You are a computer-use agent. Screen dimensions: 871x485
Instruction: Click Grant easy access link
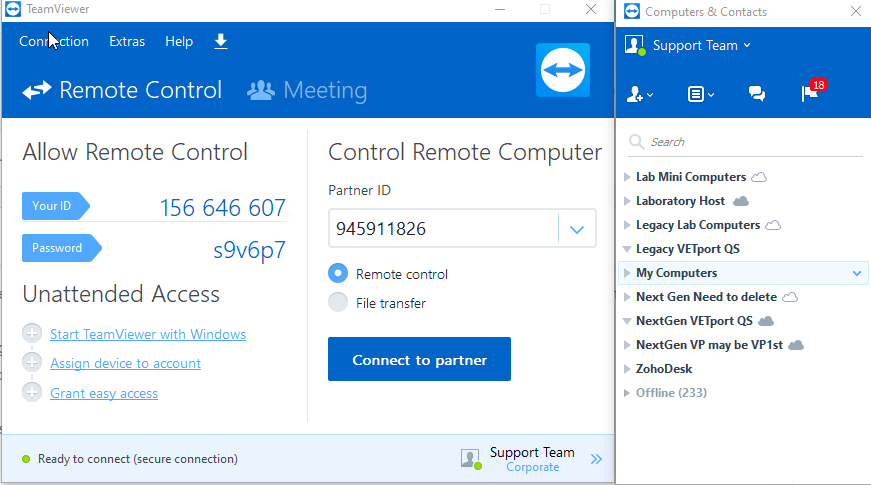tap(104, 393)
